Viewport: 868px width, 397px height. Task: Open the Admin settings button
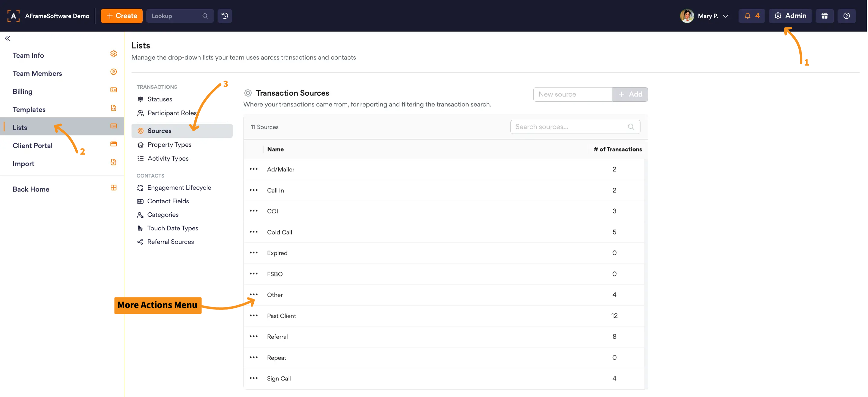click(x=790, y=16)
